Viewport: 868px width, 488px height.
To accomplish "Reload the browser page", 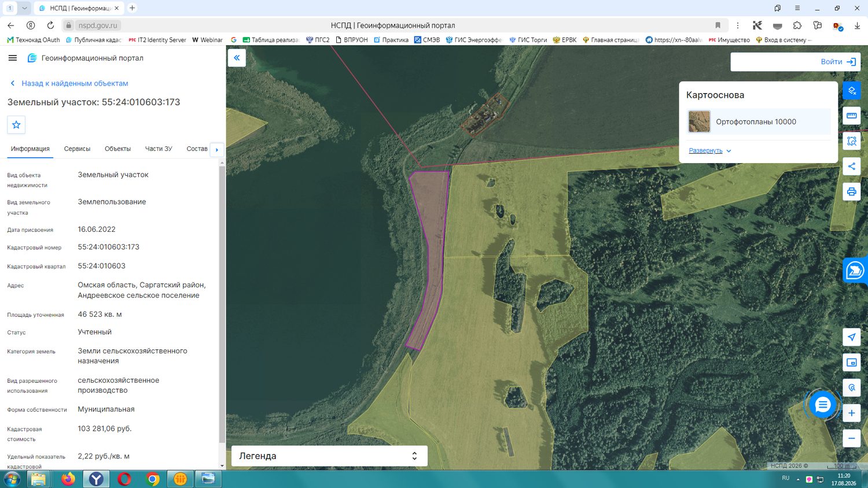I will 50,25.
